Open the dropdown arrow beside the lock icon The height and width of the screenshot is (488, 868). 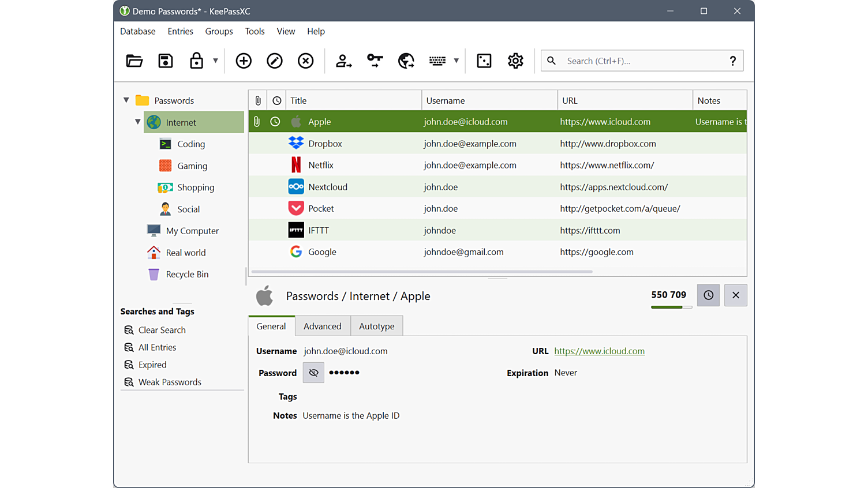coord(215,61)
